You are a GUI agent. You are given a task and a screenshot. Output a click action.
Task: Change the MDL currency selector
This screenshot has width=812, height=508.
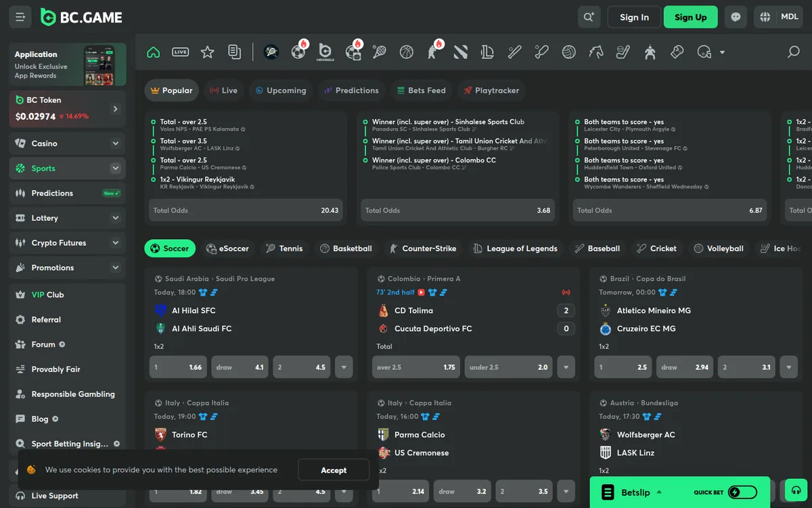coord(789,17)
